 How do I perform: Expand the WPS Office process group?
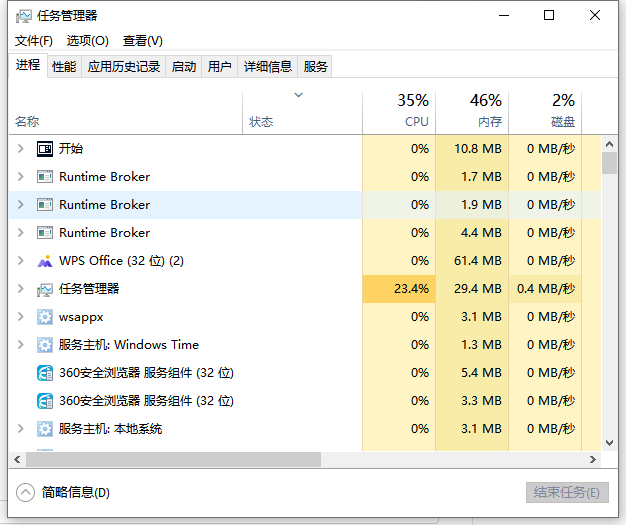20,261
